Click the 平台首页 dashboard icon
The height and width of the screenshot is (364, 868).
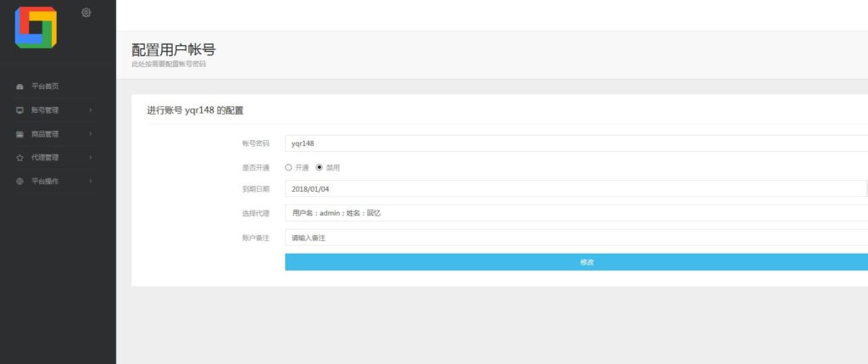[x=20, y=87]
